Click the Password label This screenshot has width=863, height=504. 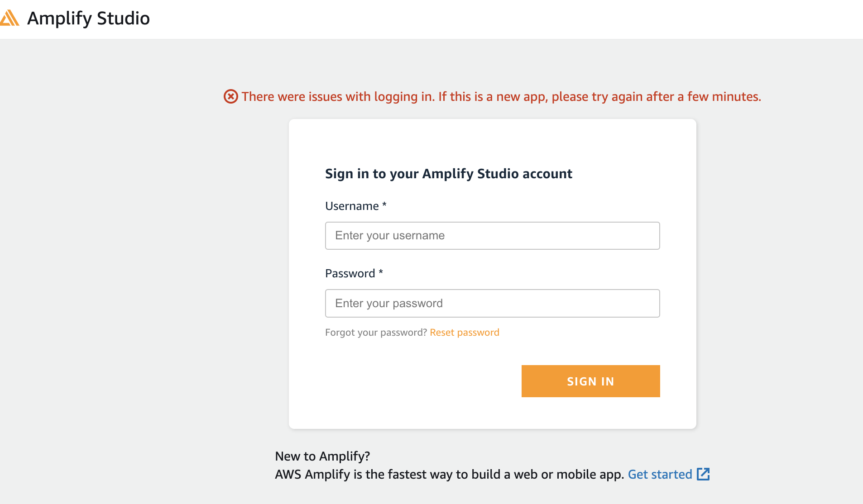pyautogui.click(x=351, y=273)
